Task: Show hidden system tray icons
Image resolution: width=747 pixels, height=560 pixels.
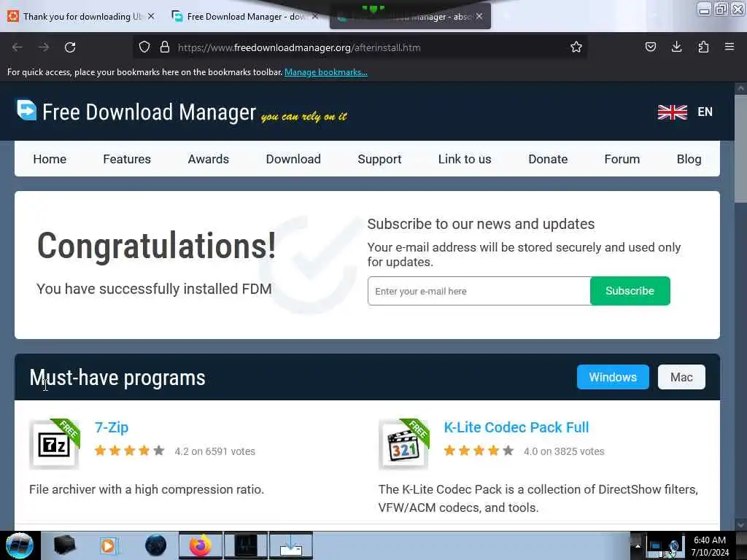Action: pyautogui.click(x=638, y=545)
